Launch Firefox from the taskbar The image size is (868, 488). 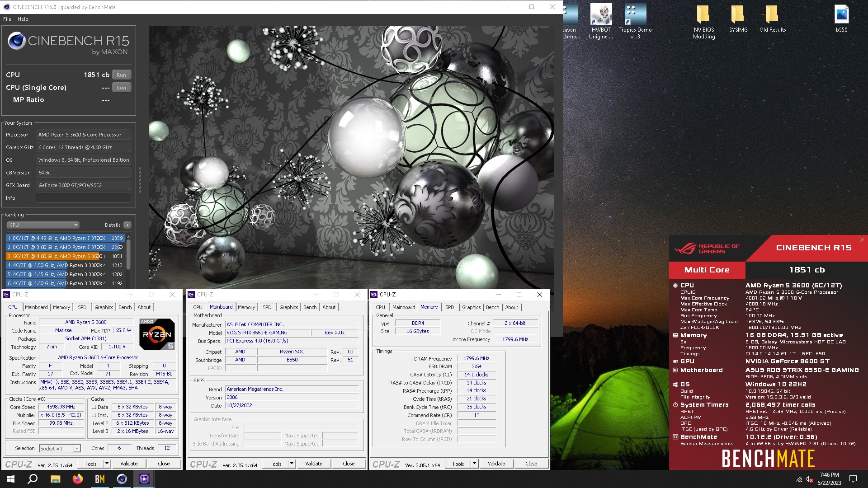tap(78, 479)
